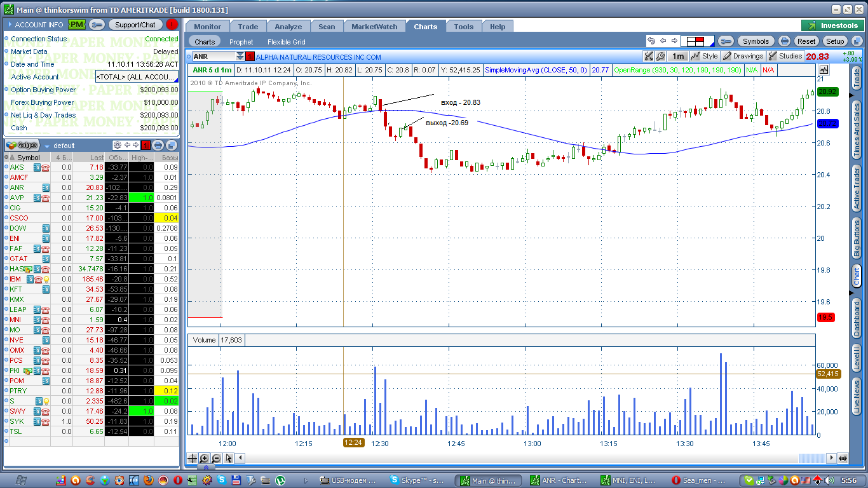Open the Live News side panel

(x=857, y=397)
